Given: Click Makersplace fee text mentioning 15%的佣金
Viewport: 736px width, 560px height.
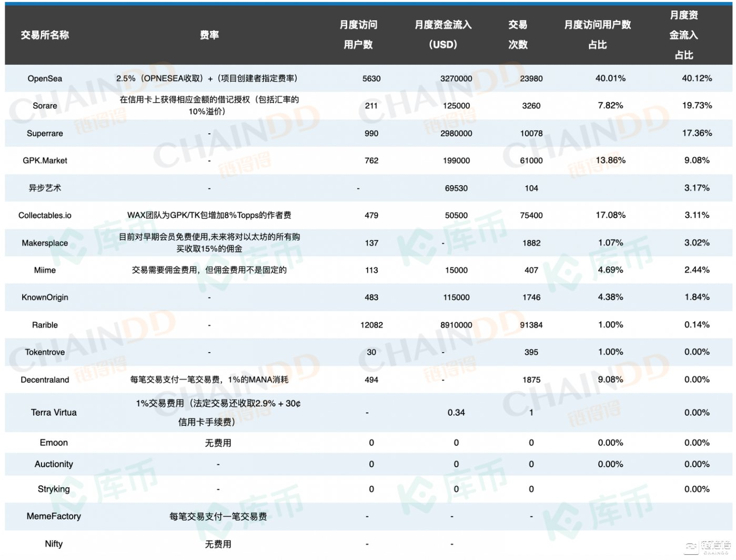Looking at the screenshot, I should 209,243.
